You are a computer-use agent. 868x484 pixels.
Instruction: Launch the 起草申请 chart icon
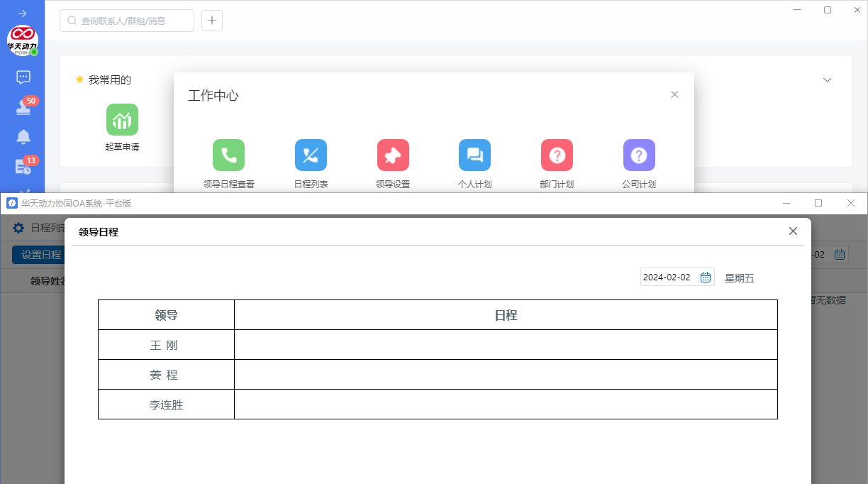[x=122, y=120]
